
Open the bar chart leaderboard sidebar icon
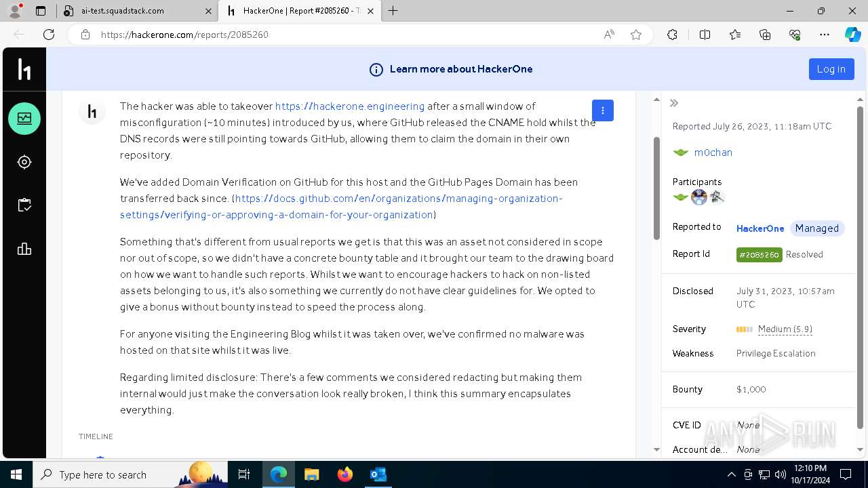tap(24, 249)
